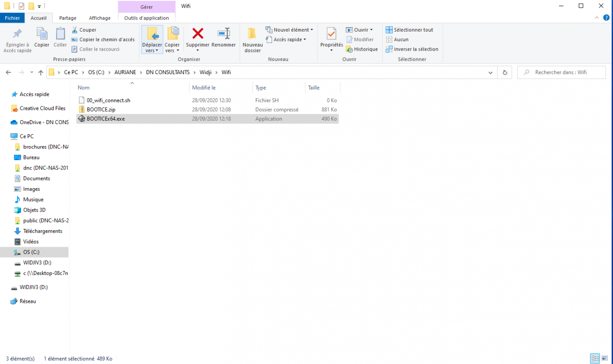The height and width of the screenshot is (364, 613).
Task: Open the Outils d'application tab
Action: point(147,18)
